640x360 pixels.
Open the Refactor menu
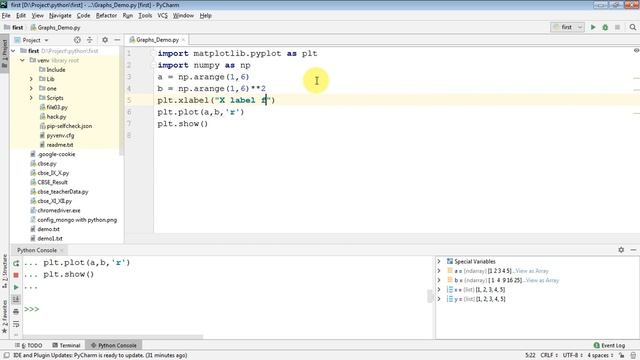point(106,16)
